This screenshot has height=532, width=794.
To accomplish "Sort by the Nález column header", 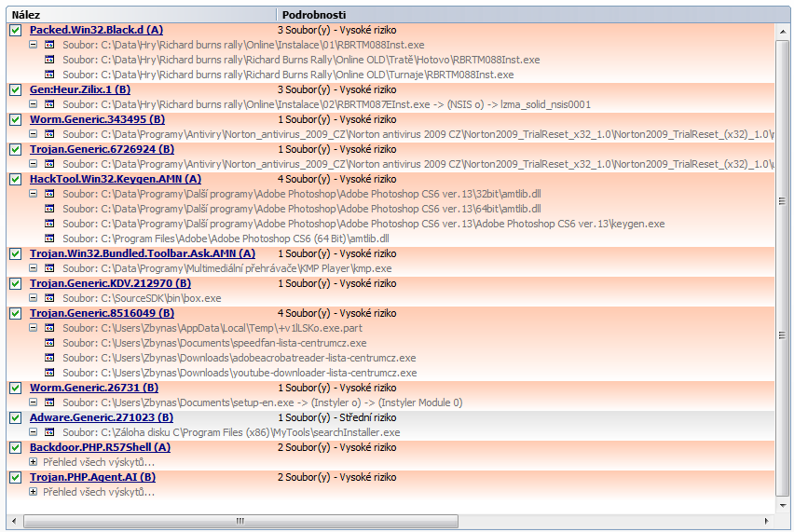I will pyautogui.click(x=142, y=15).
